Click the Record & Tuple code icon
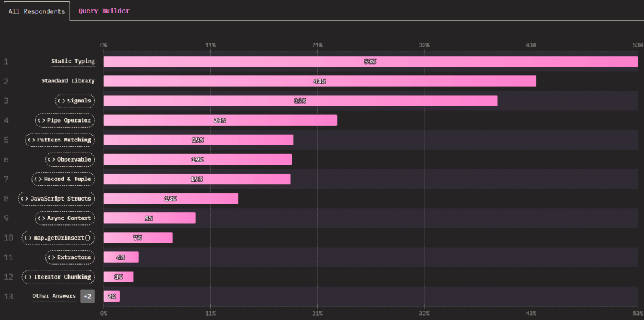This screenshot has width=644, height=320. 37,179
